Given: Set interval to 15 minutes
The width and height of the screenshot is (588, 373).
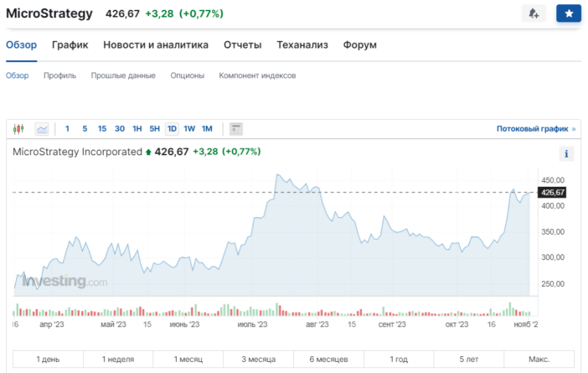Looking at the screenshot, I should (102, 129).
